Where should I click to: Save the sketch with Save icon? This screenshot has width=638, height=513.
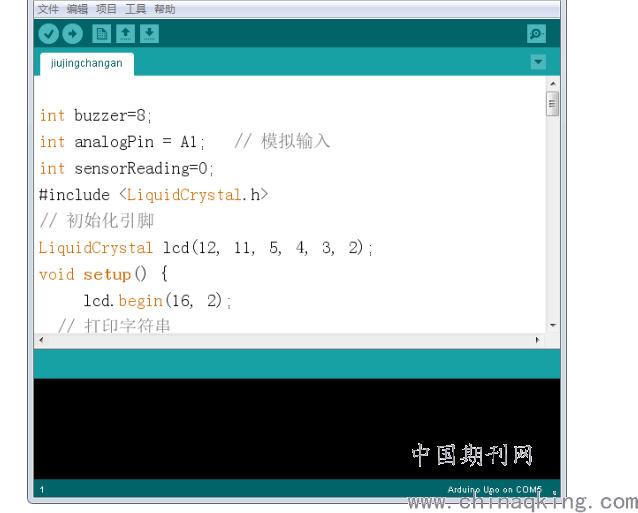tap(149, 34)
